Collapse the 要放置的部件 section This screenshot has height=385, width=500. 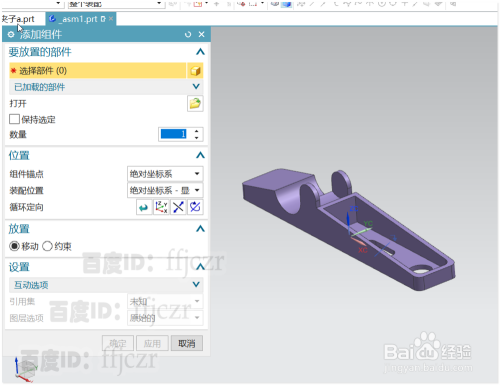pos(200,52)
